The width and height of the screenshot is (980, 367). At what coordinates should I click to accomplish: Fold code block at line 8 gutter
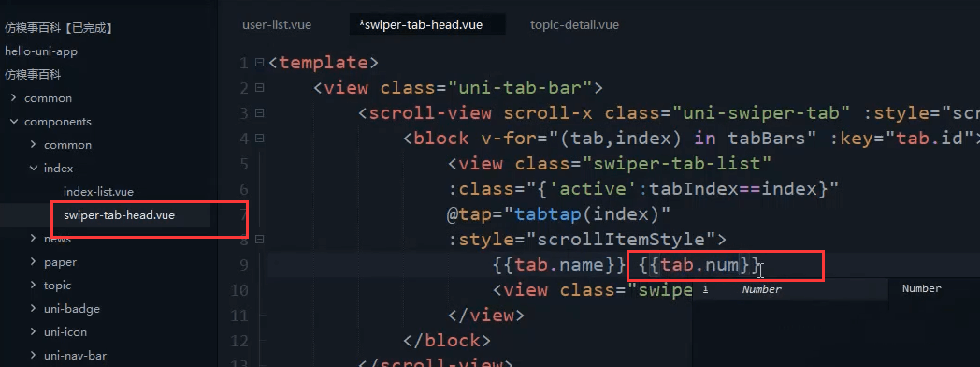pos(259,239)
